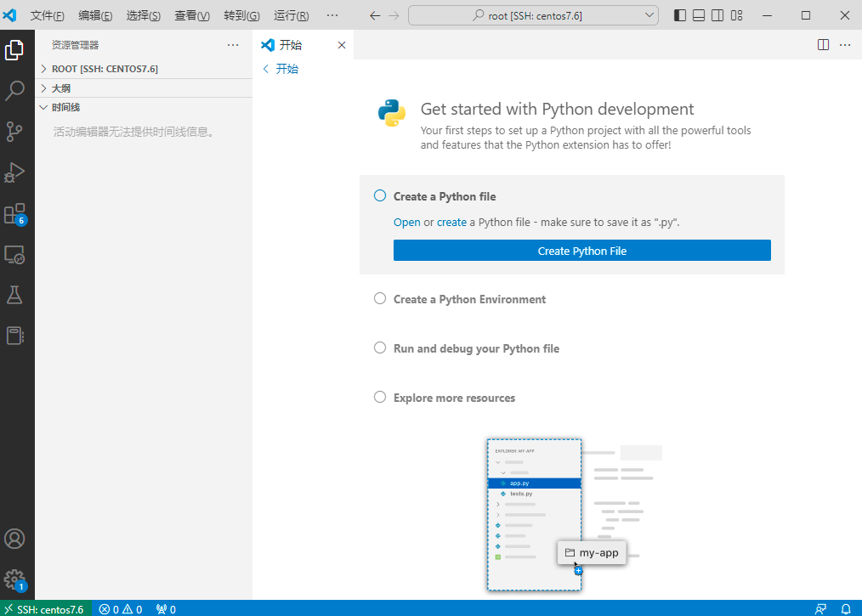
Task: Click the my-app walkthrough illustration
Action: tap(574, 515)
